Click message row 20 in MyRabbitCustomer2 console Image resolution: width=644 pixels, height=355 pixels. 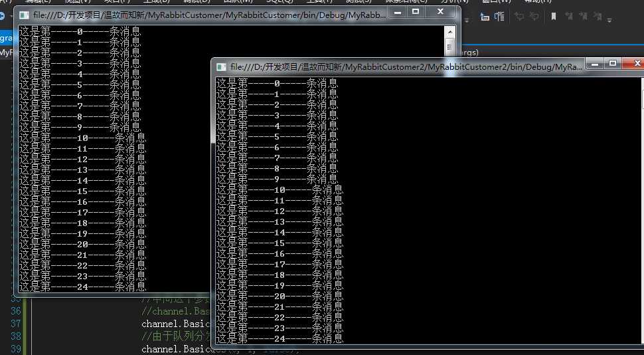(280, 296)
